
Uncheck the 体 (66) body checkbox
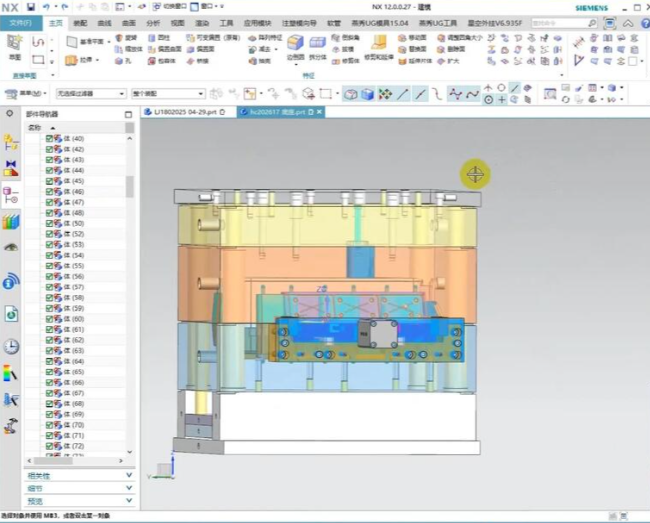click(49, 382)
